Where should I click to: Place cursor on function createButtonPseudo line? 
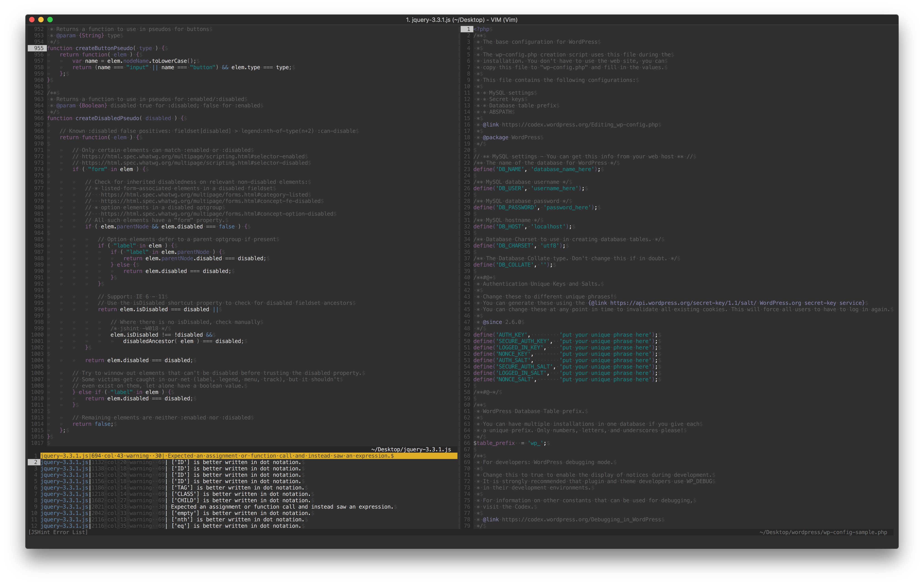pos(107,48)
